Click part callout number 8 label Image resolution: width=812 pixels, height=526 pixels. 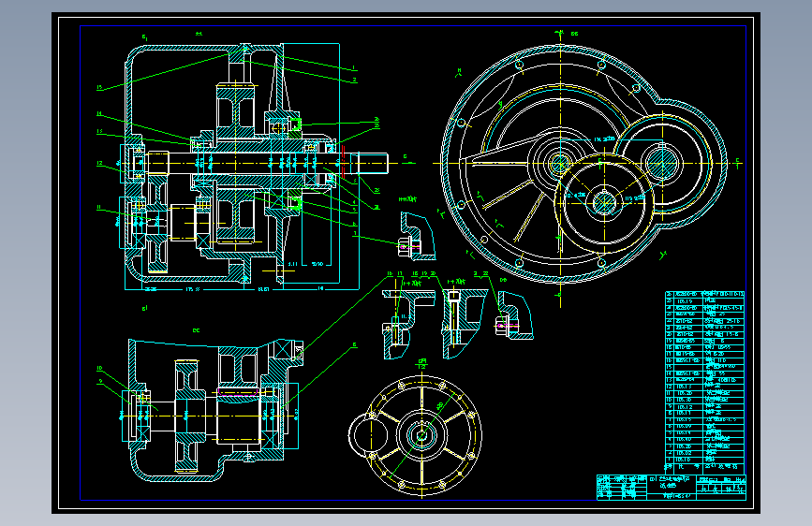pos(354,344)
